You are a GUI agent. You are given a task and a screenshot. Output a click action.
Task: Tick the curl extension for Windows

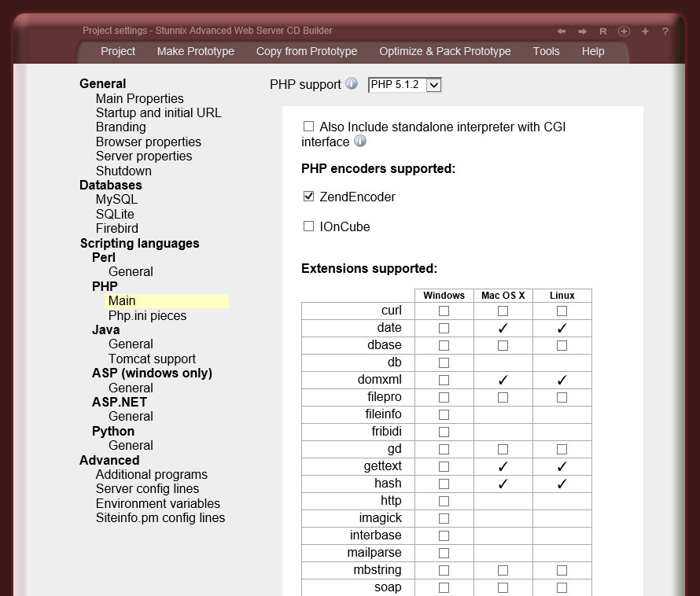444,311
